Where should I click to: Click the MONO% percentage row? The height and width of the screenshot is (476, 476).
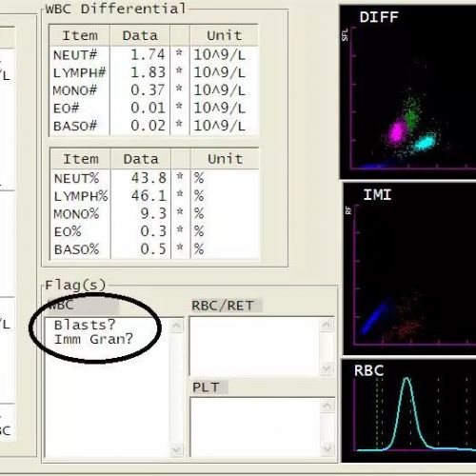[x=154, y=214]
